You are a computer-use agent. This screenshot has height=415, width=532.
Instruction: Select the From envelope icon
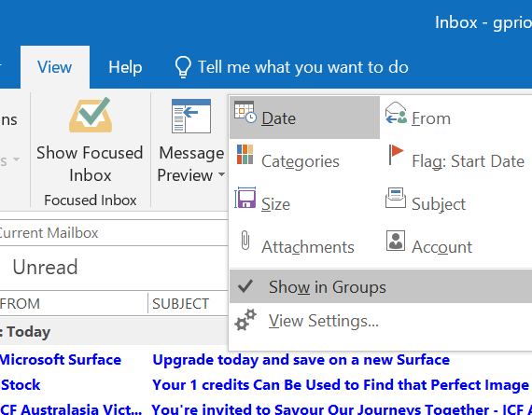pos(396,113)
